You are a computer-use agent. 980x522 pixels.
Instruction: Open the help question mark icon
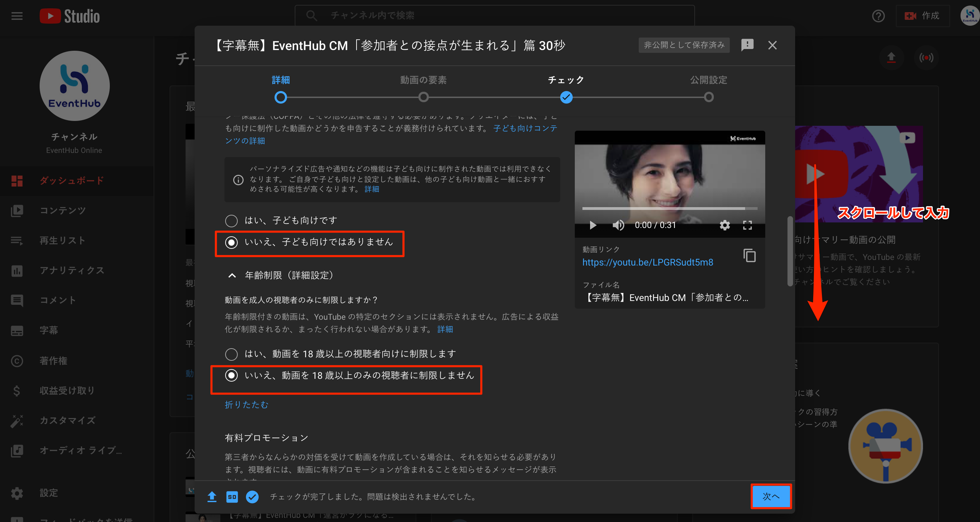point(878,16)
